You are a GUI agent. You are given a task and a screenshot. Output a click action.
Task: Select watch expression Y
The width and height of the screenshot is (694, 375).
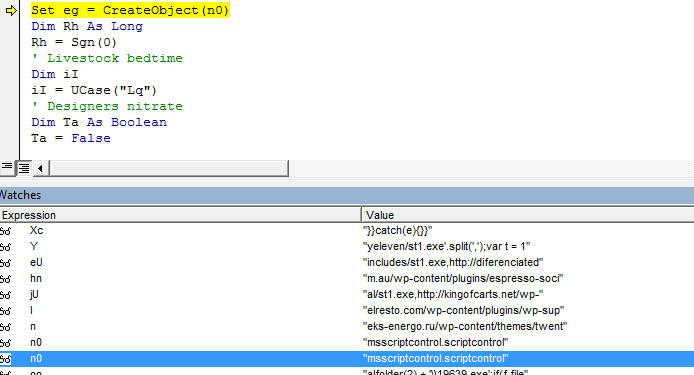34,247
